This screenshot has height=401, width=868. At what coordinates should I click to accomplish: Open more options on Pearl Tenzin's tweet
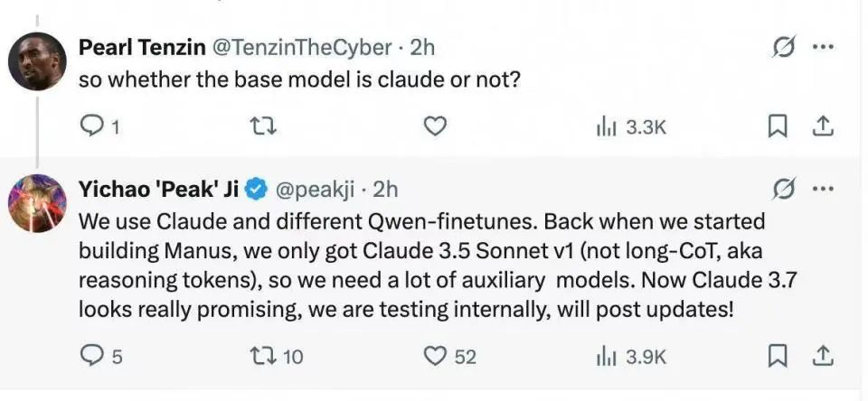[x=823, y=48]
